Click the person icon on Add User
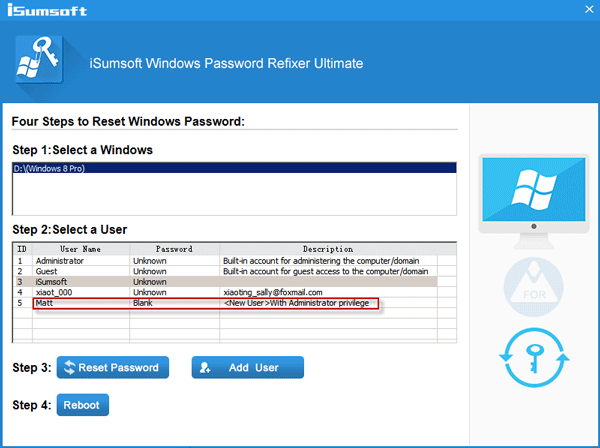 pos(205,368)
